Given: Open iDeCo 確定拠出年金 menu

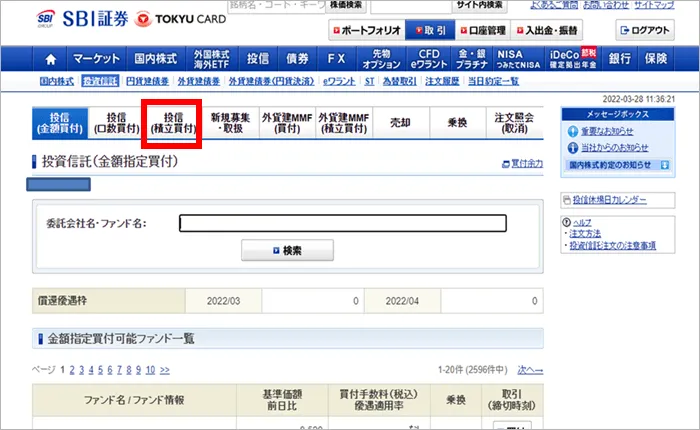Looking at the screenshot, I should coord(573,59).
